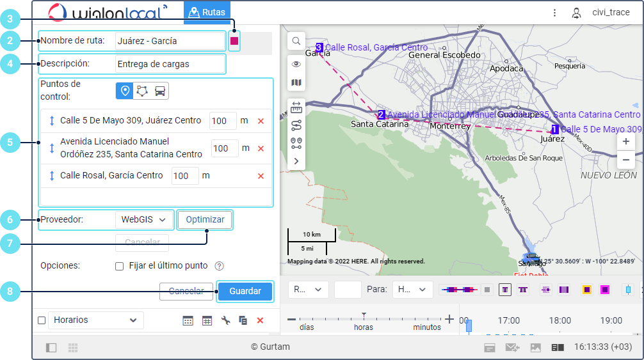Open the map source selector icon
Image resolution: width=644 pixels, height=360 pixels.
(296, 82)
